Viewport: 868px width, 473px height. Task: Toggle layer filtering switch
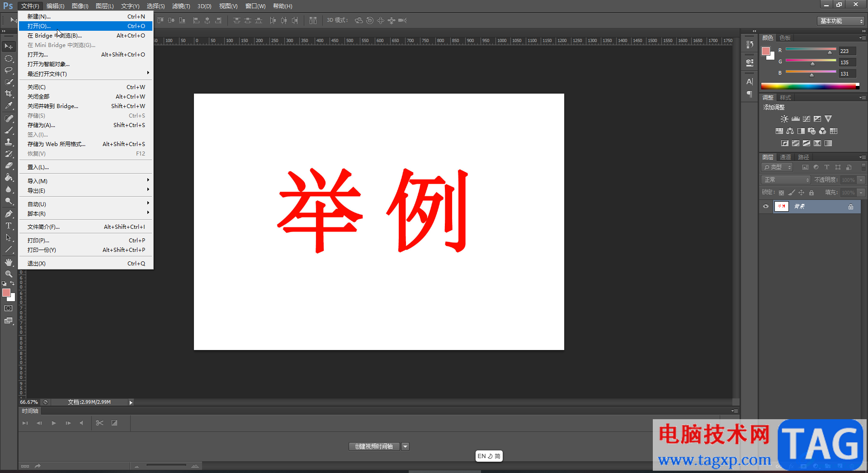[x=863, y=167]
